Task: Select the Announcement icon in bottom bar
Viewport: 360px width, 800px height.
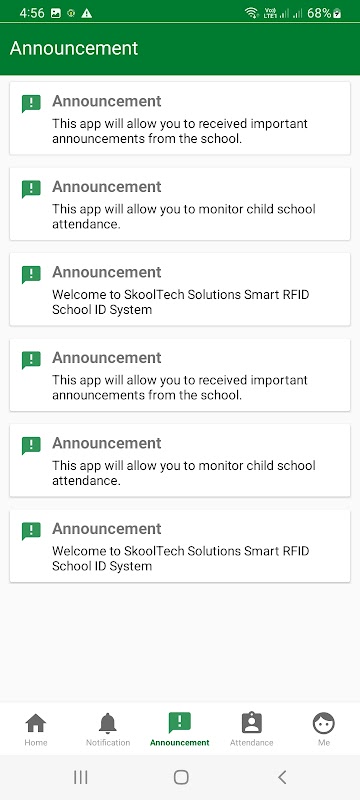Action: coord(179,722)
